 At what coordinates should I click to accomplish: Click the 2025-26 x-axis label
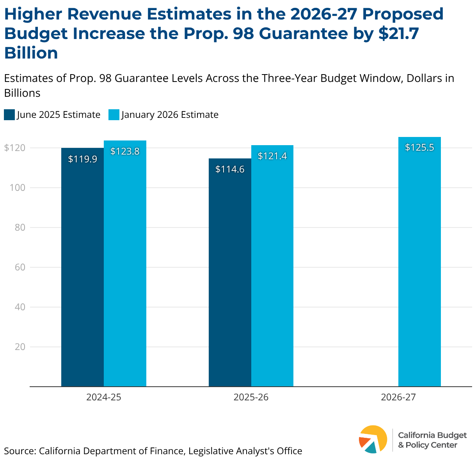[x=251, y=398]
